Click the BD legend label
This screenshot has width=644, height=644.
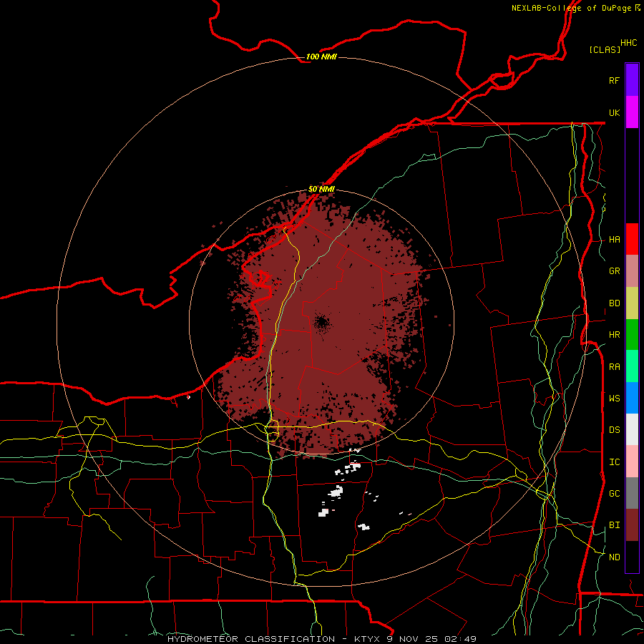tap(614, 303)
